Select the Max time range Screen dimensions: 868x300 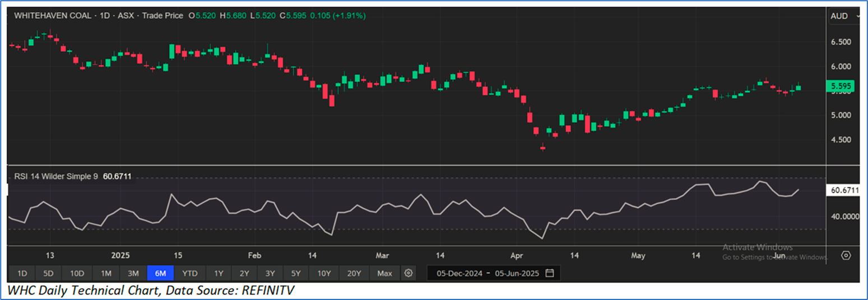coord(385,273)
